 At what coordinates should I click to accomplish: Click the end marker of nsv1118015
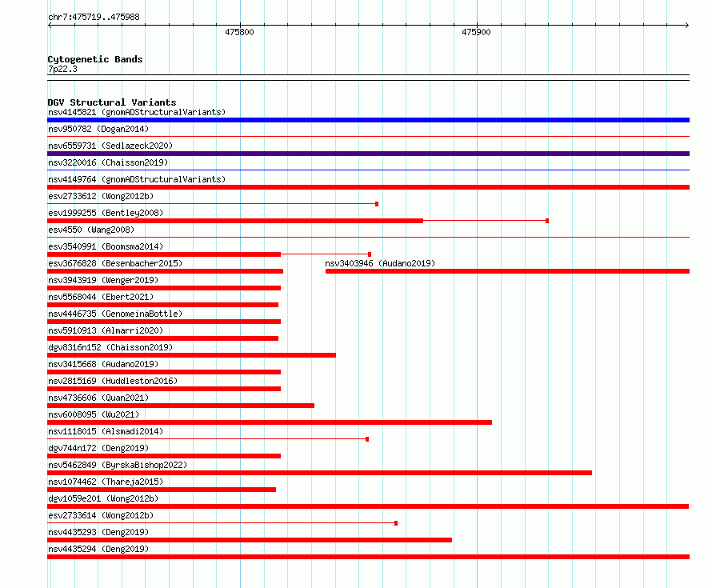point(367,439)
